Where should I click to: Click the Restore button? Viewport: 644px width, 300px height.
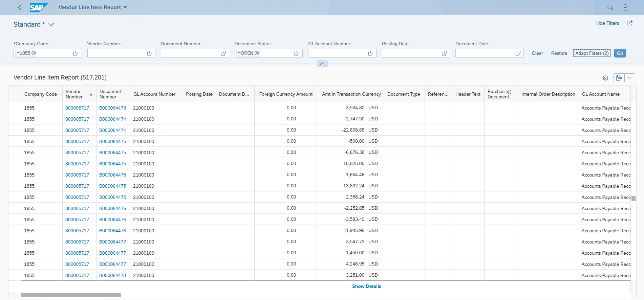(x=559, y=53)
